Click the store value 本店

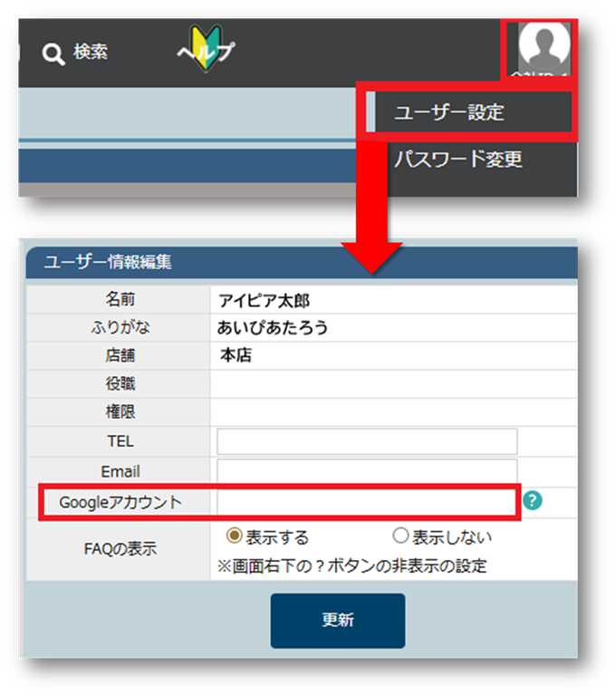coord(236,356)
